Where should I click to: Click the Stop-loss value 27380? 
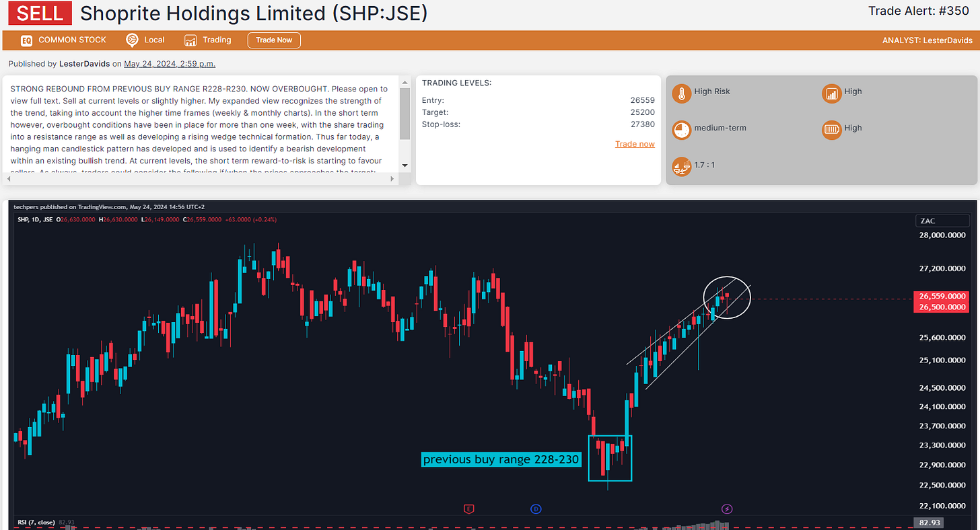[x=643, y=124]
